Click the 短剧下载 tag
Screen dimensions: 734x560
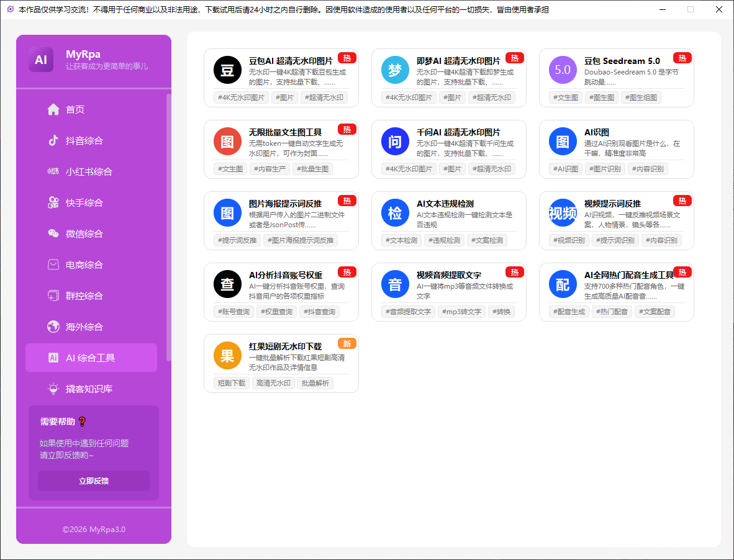pyautogui.click(x=232, y=383)
